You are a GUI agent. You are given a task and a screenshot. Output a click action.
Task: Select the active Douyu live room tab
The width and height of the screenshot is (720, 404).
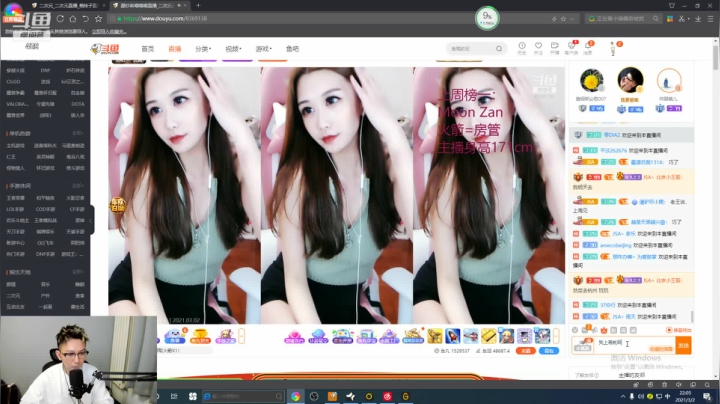[149, 6]
